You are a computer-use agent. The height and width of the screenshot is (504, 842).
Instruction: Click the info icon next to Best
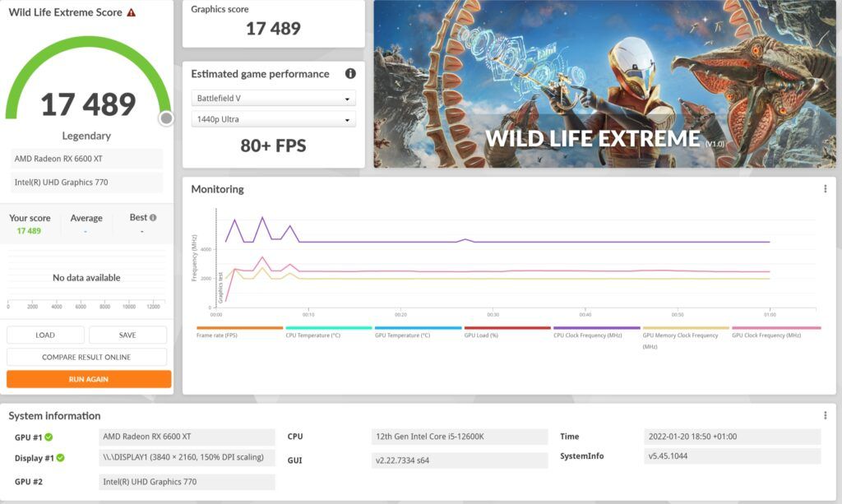153,217
